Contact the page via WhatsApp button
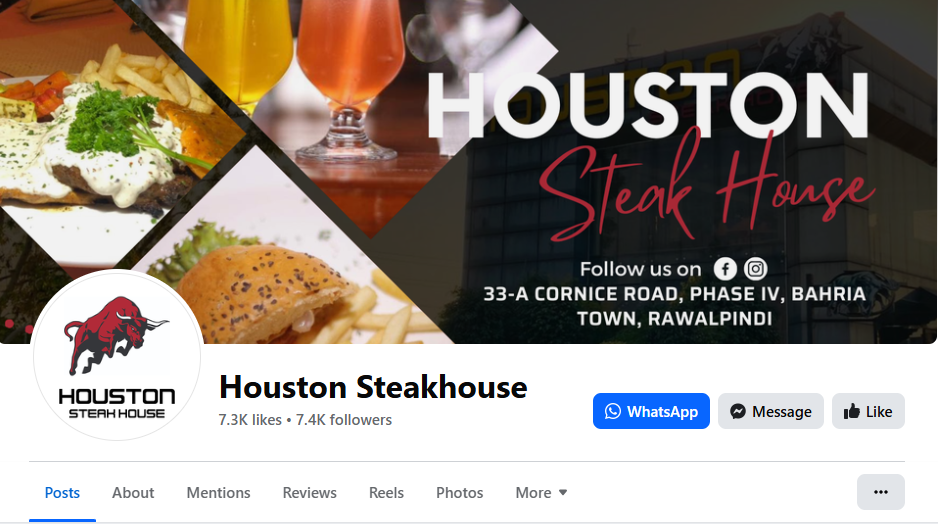938x524 pixels. tap(651, 411)
